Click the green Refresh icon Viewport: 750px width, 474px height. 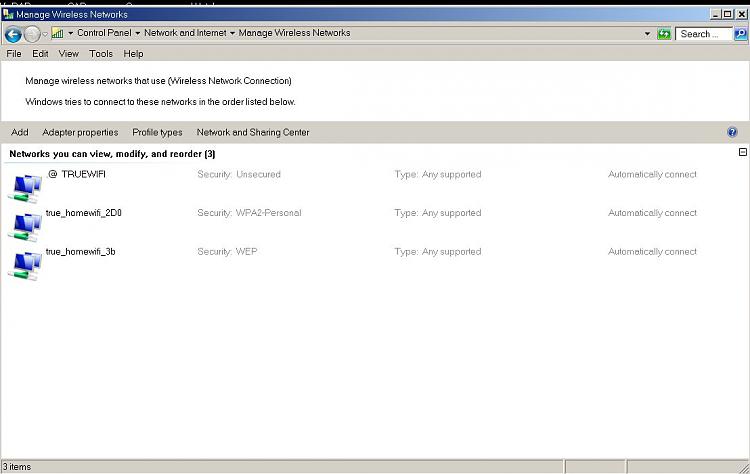pos(664,33)
